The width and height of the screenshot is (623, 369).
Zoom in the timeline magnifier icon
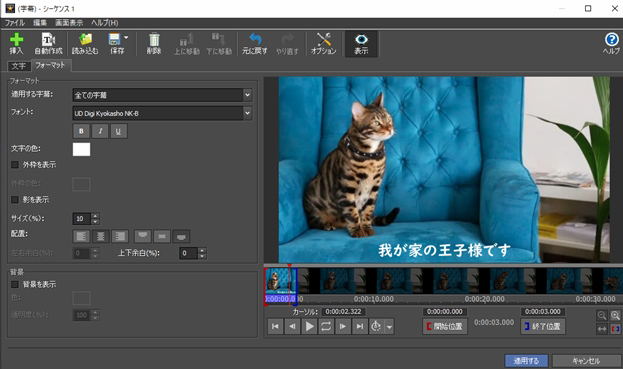[615, 315]
